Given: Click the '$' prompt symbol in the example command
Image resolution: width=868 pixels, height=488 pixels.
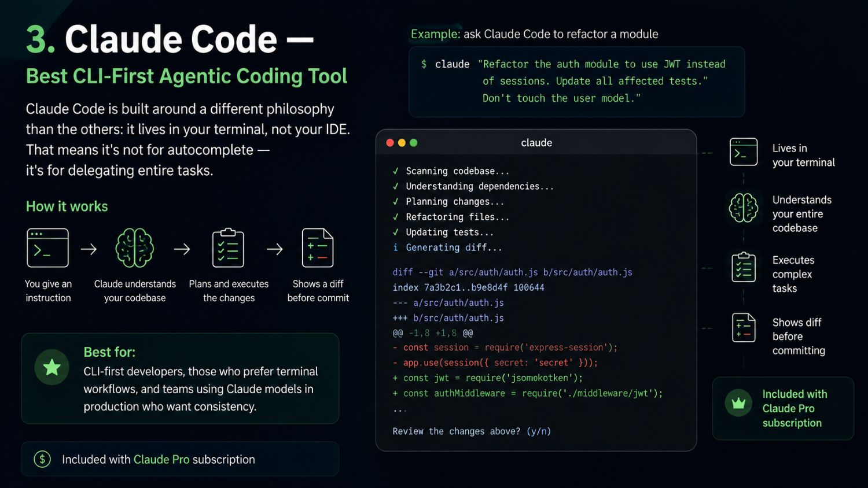Looking at the screenshot, I should [x=424, y=64].
